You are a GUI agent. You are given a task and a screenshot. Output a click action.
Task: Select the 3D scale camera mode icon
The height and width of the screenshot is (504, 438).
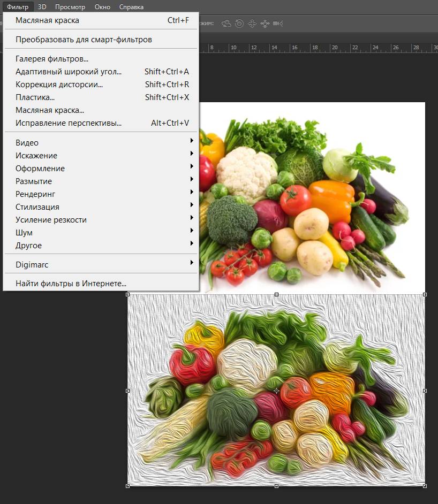tap(277, 24)
